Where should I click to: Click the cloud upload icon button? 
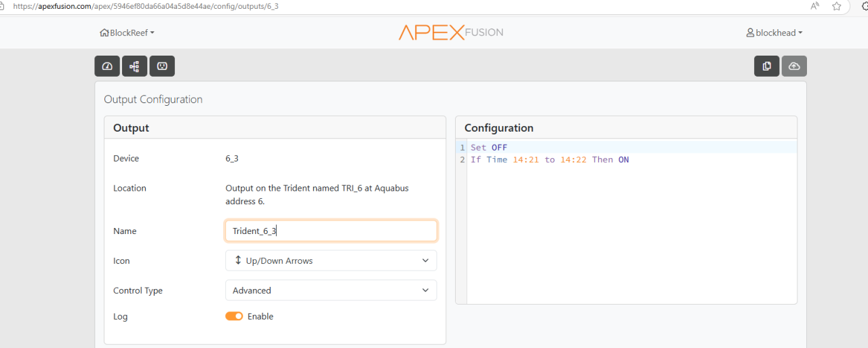795,66
